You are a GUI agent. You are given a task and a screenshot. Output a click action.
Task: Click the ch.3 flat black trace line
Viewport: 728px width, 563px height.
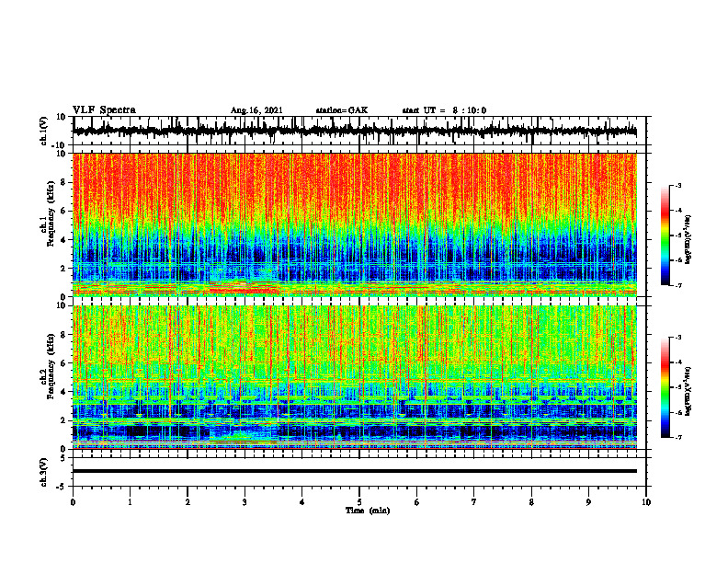click(354, 471)
